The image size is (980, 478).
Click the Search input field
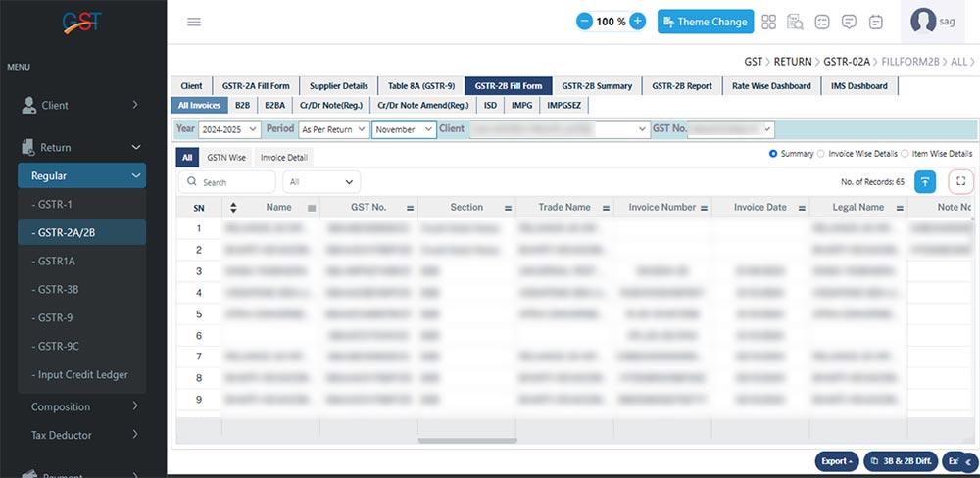pos(226,182)
